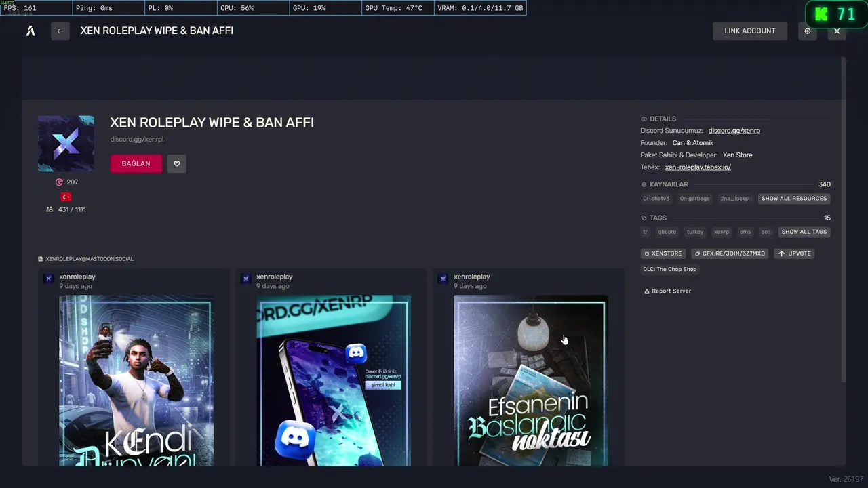
Task: Click the server subtitle discord.gg/xenrpl
Action: coord(137,140)
